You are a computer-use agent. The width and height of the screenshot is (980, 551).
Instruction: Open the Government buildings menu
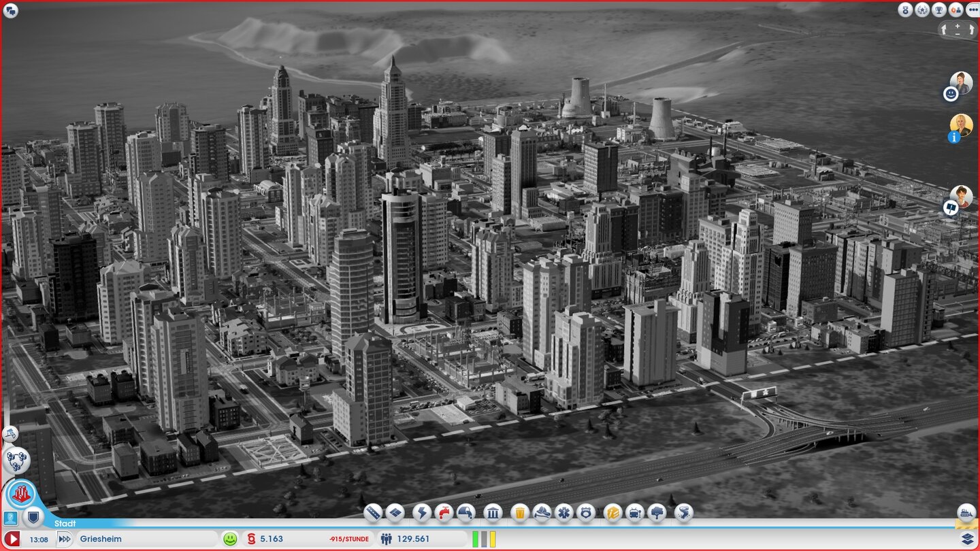pos(493,512)
